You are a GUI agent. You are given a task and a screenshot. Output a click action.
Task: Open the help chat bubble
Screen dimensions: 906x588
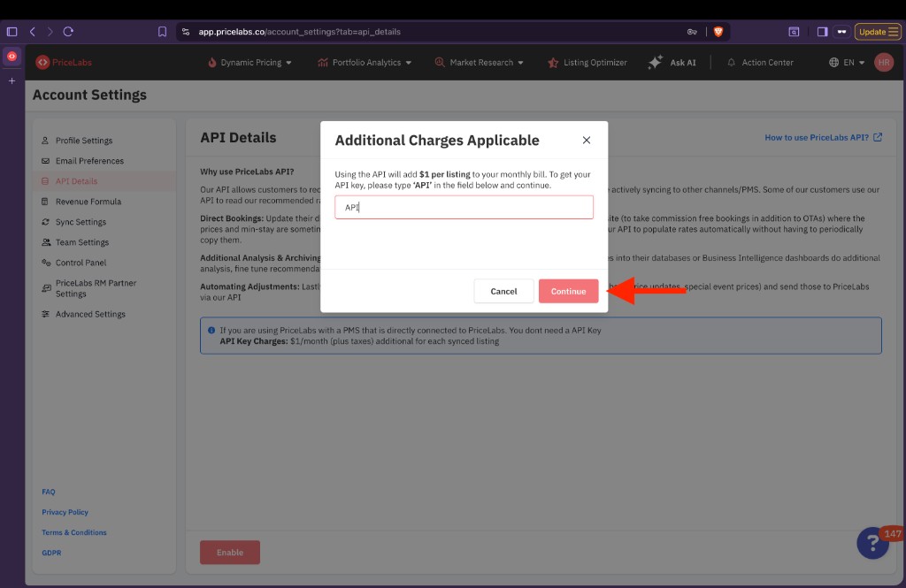click(x=872, y=542)
